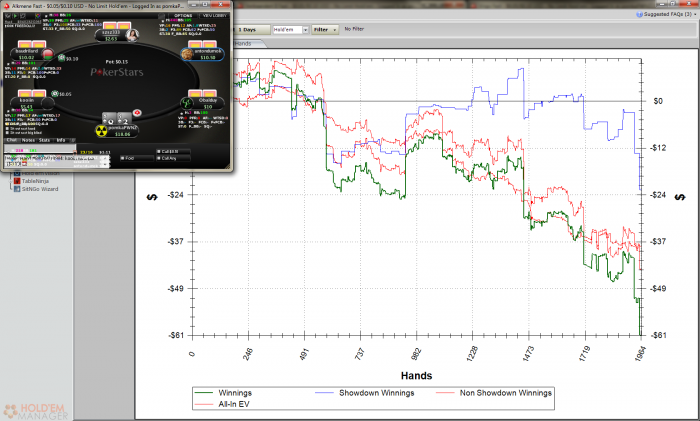Click the Showdown Winnings legend entry
This screenshot has width=700, height=421.
[x=365, y=393]
